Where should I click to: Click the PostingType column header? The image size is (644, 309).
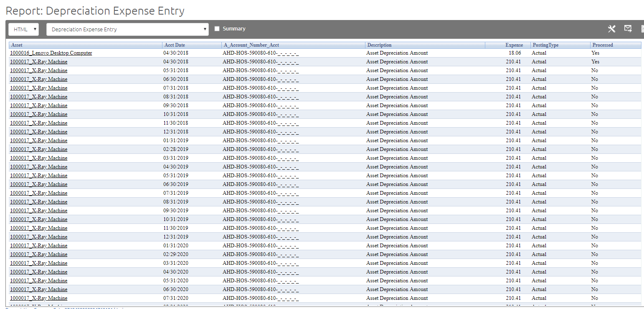tap(545, 45)
